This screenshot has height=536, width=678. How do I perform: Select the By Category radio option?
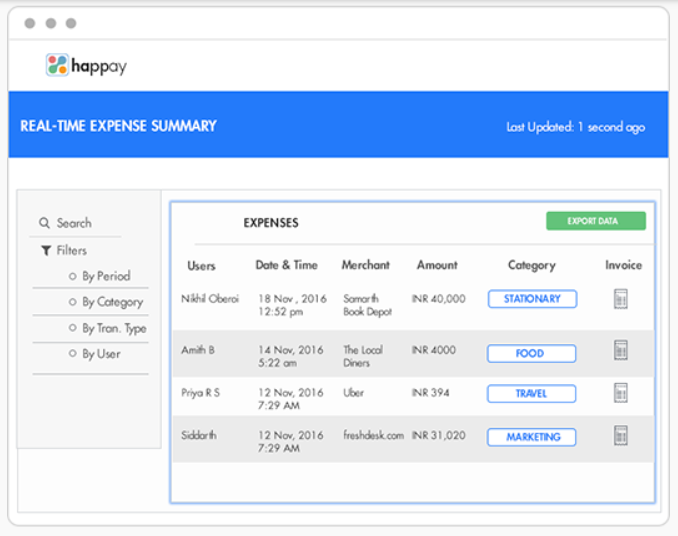(72, 302)
